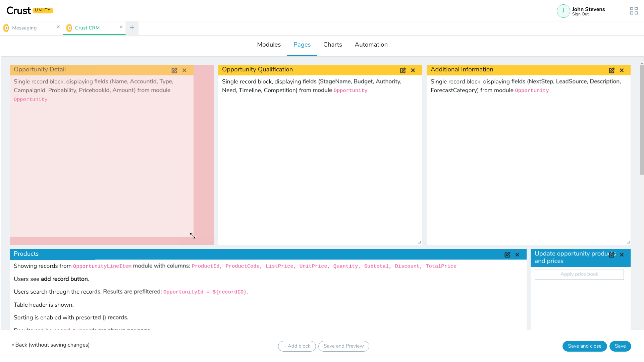Remove the Additional Information block
This screenshot has width=644, height=362.
click(x=622, y=70)
